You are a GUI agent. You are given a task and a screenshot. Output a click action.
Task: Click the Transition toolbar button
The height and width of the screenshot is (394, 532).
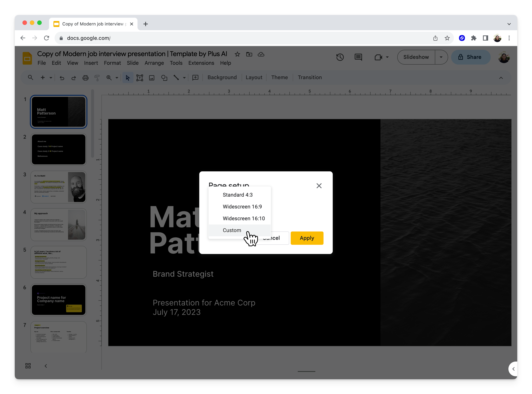[310, 77]
